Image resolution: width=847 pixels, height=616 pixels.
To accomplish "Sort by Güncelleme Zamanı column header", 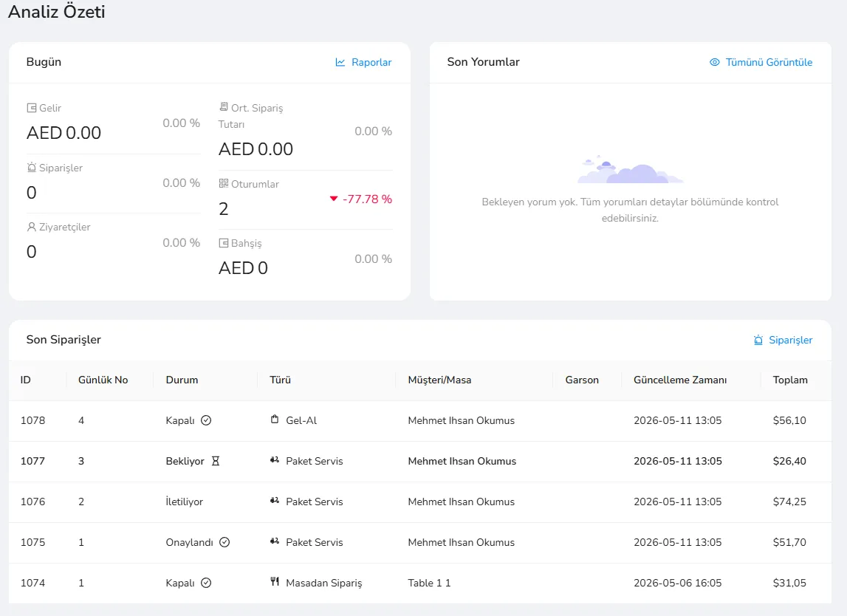I will tap(680, 380).
